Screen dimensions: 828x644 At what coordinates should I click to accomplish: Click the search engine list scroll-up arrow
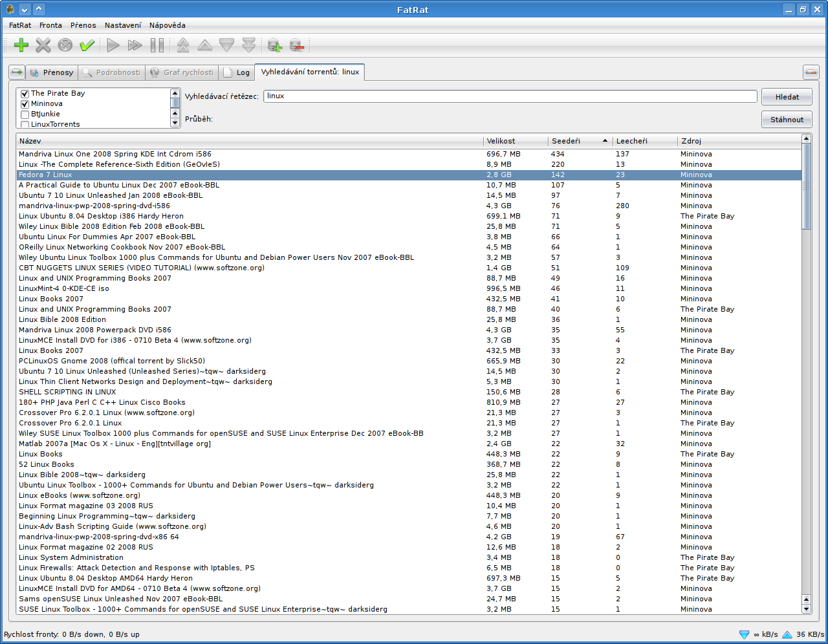[175, 93]
